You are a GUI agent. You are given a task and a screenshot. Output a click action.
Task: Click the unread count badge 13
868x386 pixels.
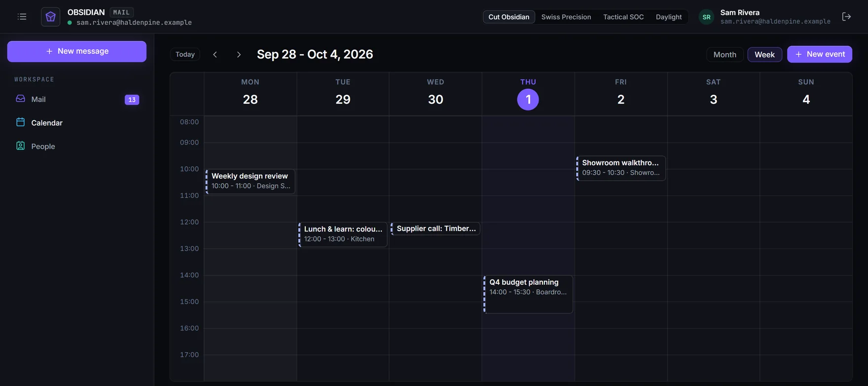(132, 100)
